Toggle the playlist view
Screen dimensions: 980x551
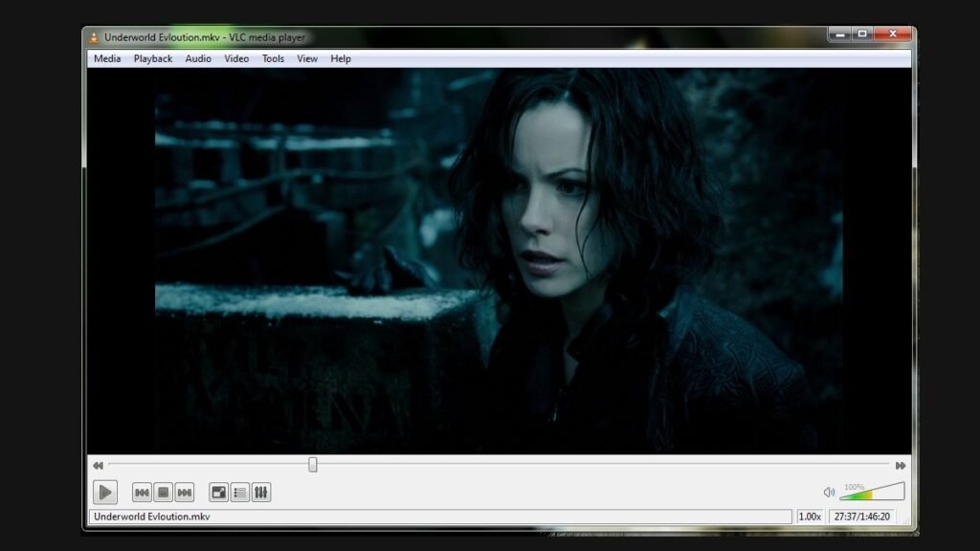tap(239, 493)
